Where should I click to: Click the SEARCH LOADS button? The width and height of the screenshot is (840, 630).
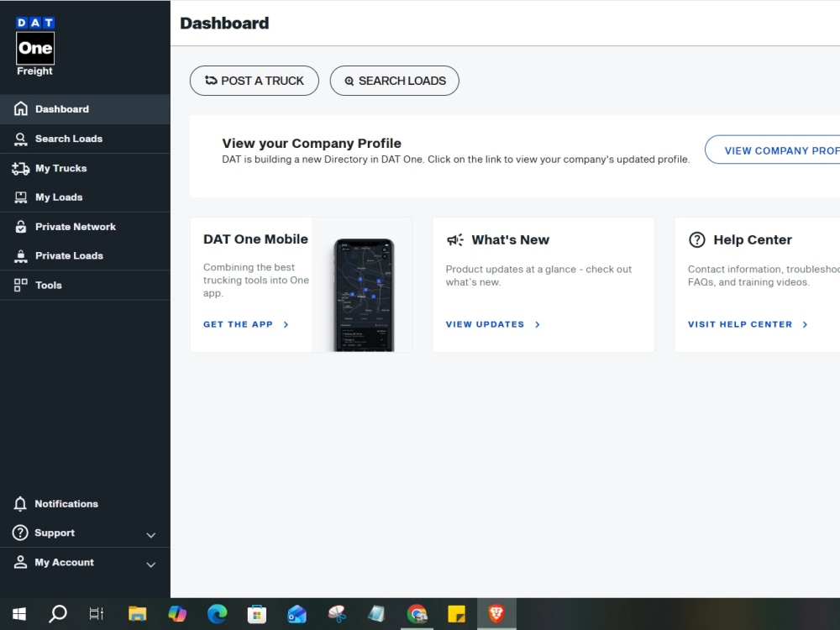pyautogui.click(x=395, y=81)
